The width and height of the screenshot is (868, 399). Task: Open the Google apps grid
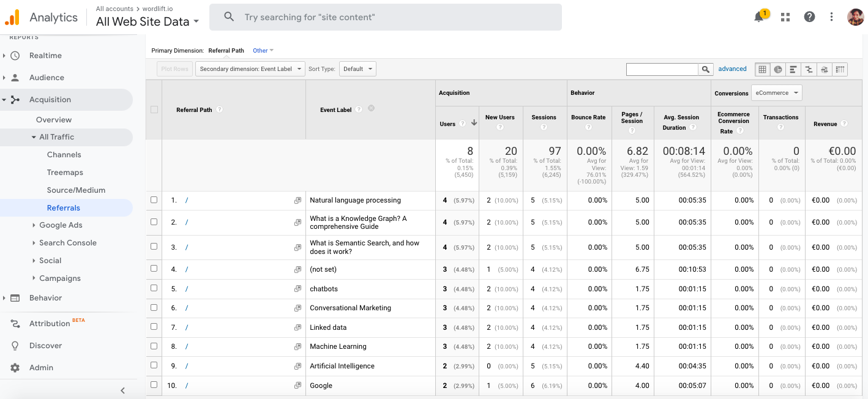coord(785,17)
